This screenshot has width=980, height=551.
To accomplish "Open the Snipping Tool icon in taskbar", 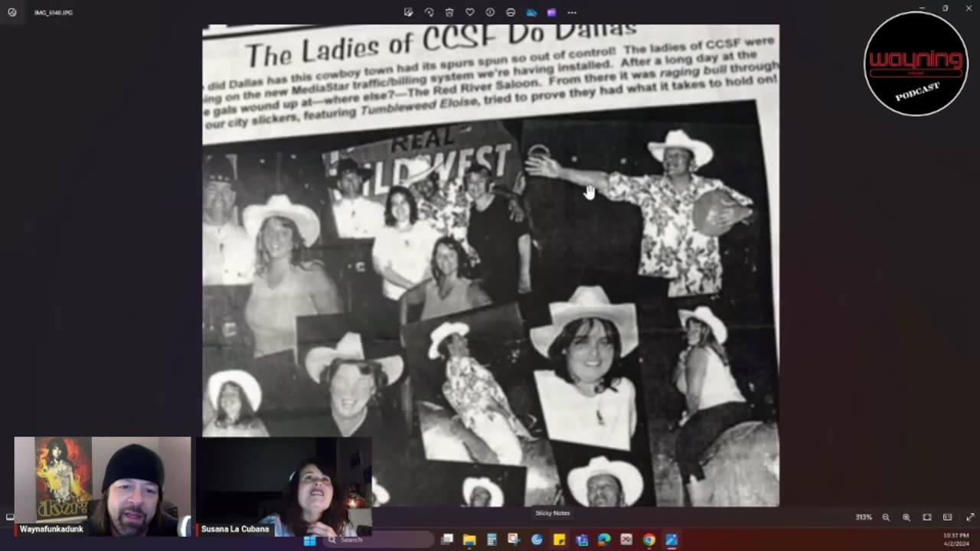I will click(514, 540).
